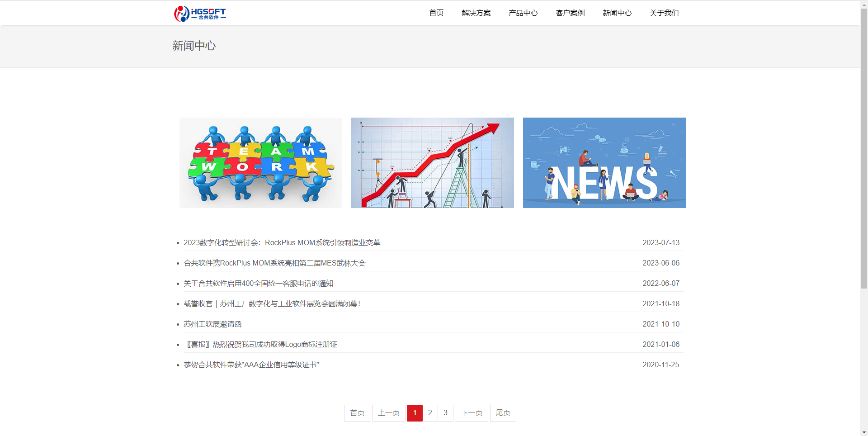Open 新闻中心 in the top navigation

617,13
